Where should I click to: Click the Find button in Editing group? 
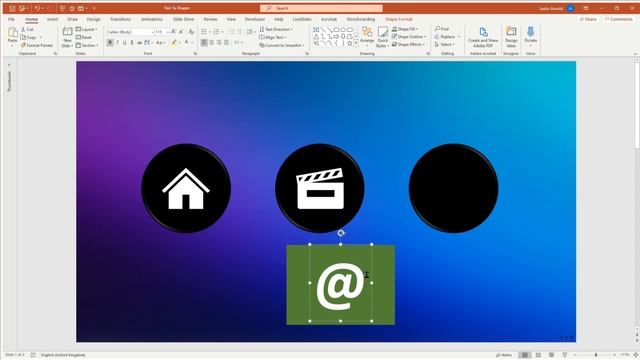pyautogui.click(x=442, y=29)
